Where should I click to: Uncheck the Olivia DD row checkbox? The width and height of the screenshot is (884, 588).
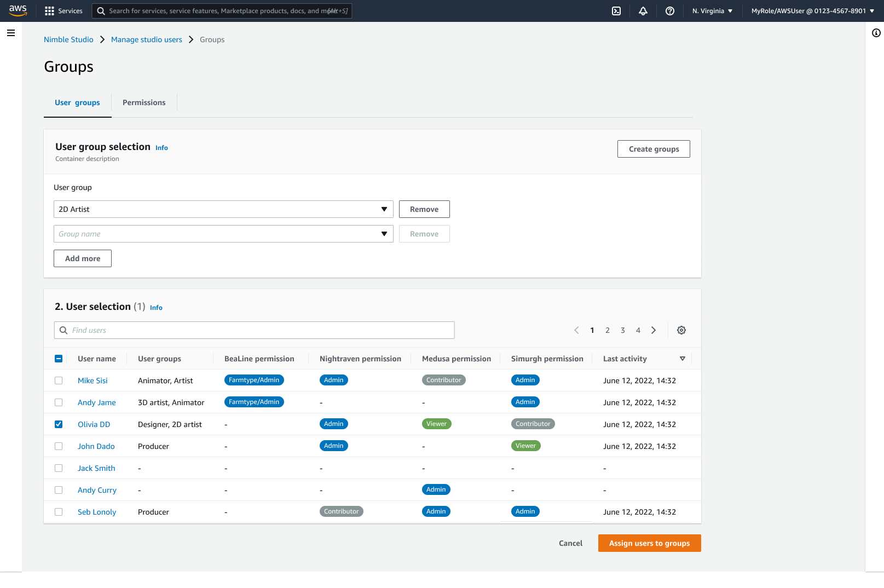click(x=59, y=424)
